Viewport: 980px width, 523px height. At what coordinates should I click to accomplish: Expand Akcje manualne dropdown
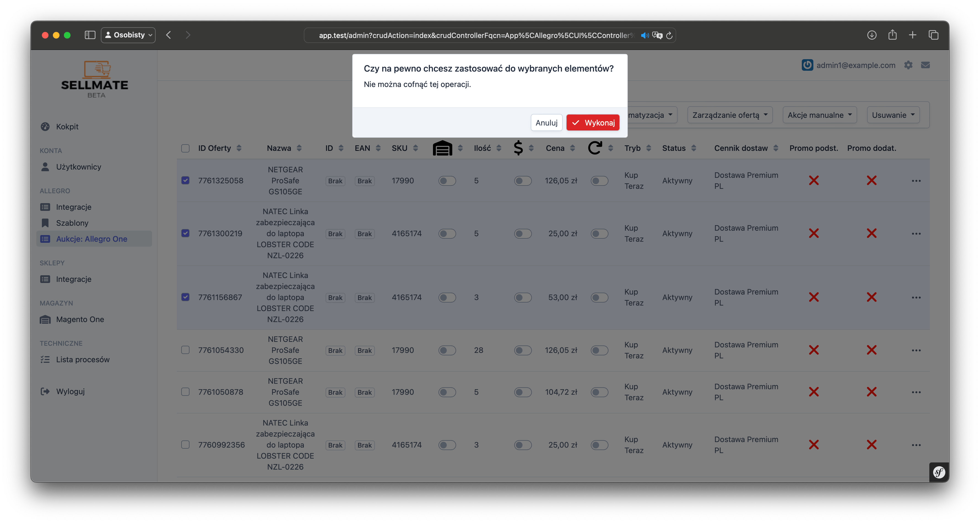[x=819, y=115]
